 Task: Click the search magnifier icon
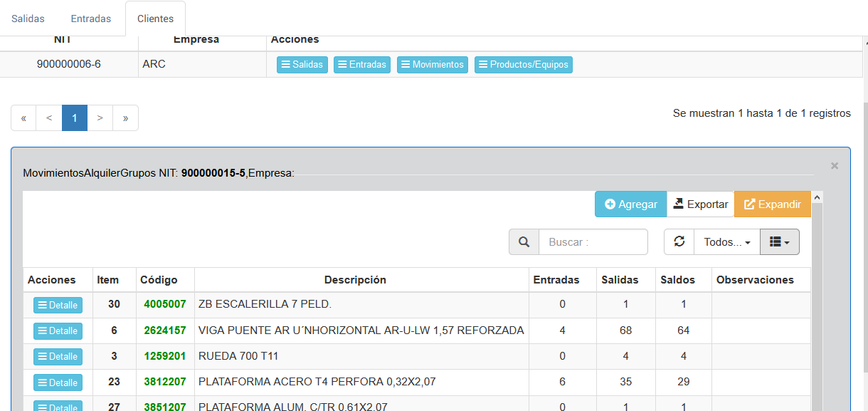(x=524, y=242)
